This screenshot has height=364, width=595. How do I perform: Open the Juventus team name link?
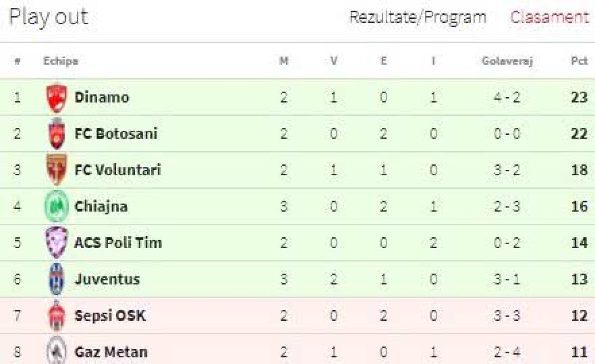click(107, 279)
